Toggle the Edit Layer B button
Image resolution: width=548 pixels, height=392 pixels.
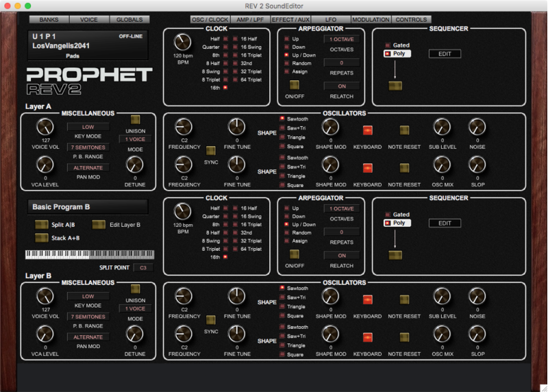click(100, 224)
